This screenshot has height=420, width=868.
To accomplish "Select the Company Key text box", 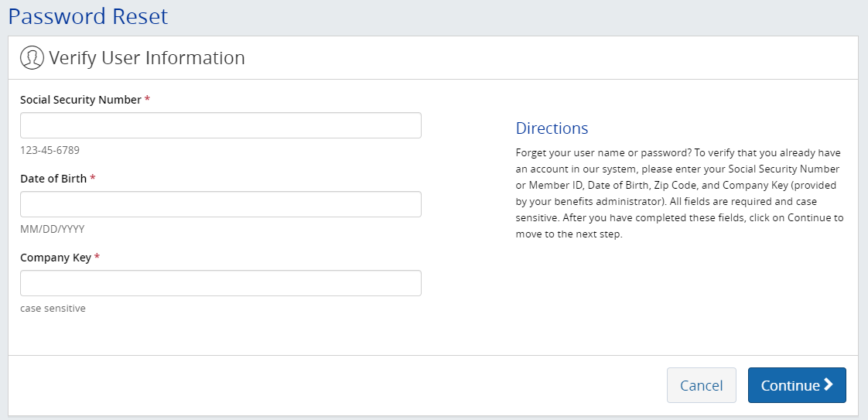I will pos(220,283).
